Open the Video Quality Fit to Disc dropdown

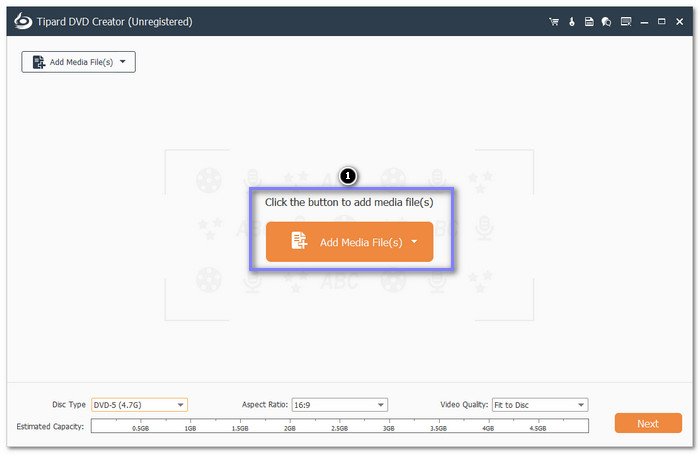[540, 405]
